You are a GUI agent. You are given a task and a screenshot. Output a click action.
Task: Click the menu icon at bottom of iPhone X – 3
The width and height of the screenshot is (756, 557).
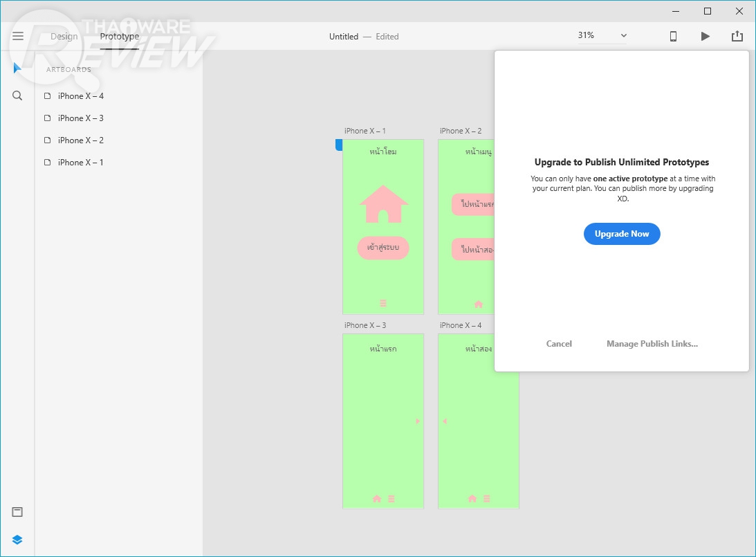tap(391, 499)
